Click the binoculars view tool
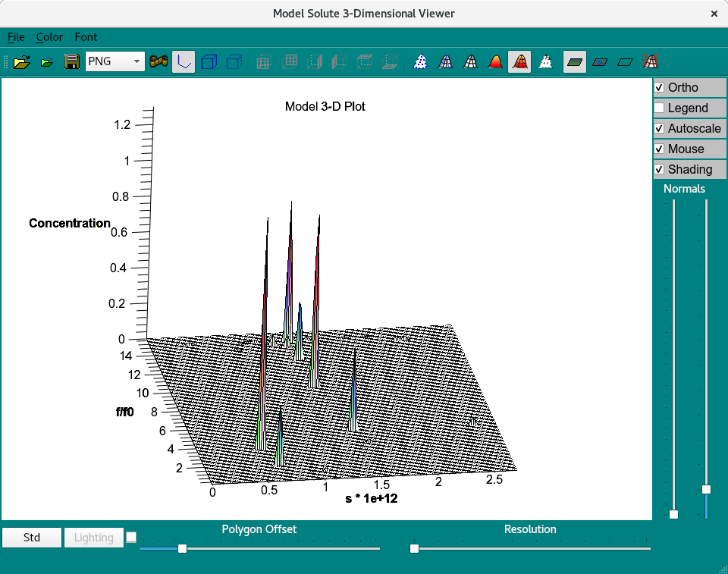Viewport: 728px width, 574px height. point(158,62)
